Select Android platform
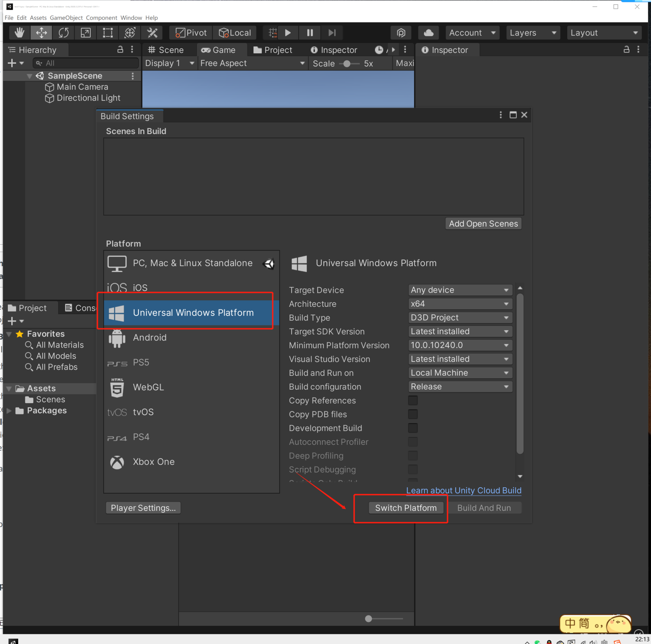Image resolution: width=651 pixels, height=644 pixels. tap(191, 338)
